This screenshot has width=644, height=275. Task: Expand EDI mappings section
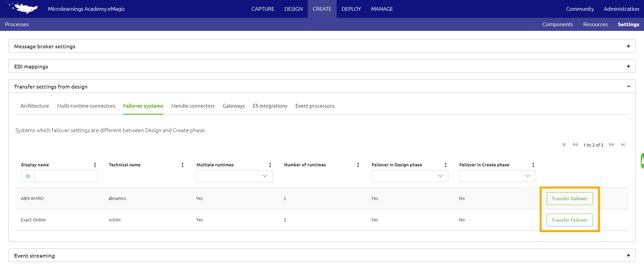point(628,66)
